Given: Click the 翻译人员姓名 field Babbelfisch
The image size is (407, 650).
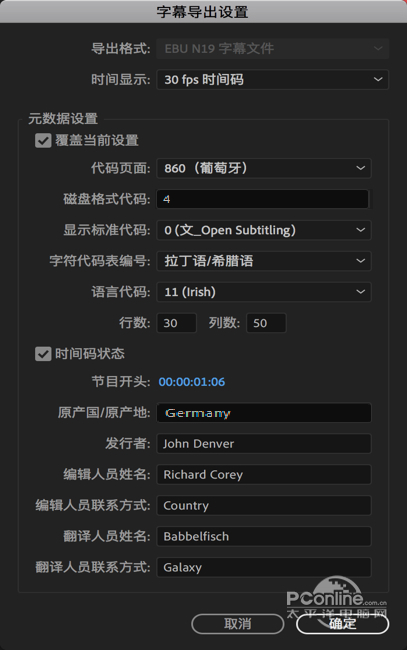Looking at the screenshot, I should (x=264, y=536).
